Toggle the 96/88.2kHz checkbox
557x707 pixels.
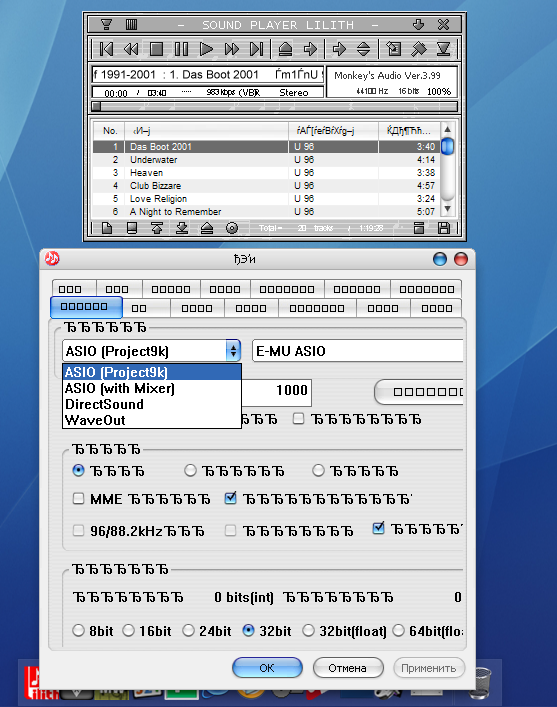78,531
